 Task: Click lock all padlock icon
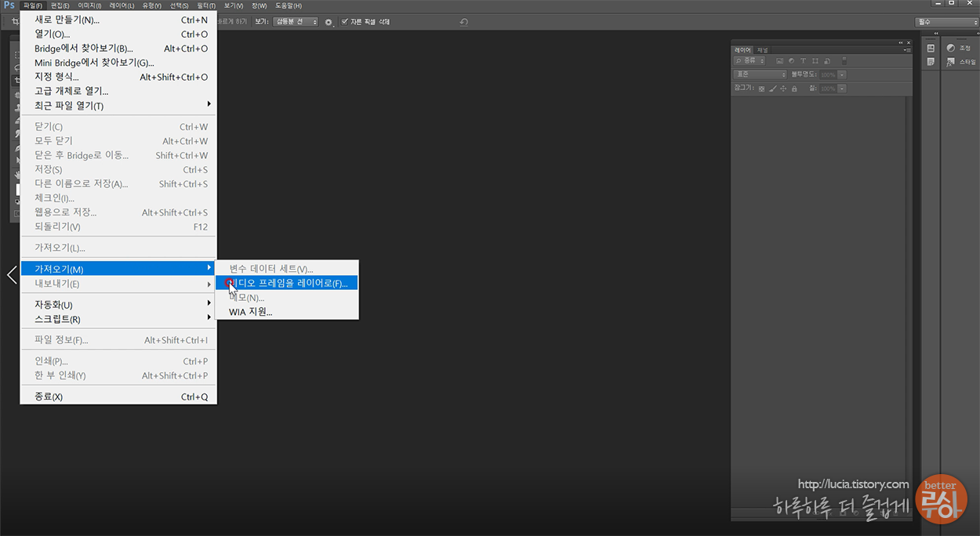click(x=794, y=89)
